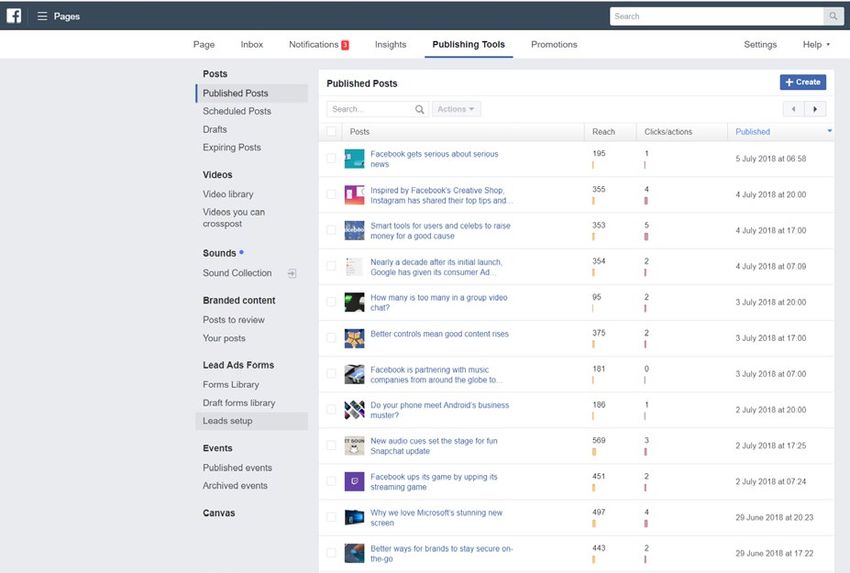Click the top Facebook search field
Screen dimensions: 850x573
717,16
